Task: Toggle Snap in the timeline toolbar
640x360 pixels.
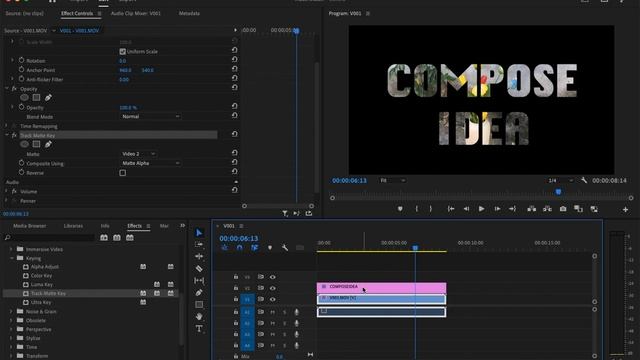Action: point(240,248)
